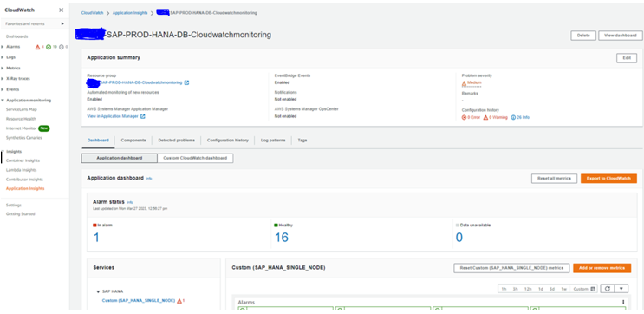The image size is (644, 314).
Task: Click external icon next to View in Application Manager
Action: 143,116
